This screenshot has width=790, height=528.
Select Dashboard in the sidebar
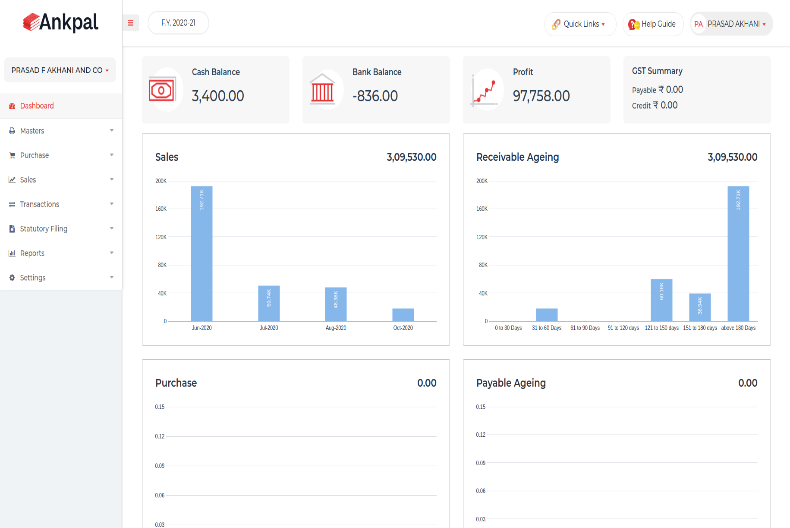pyautogui.click(x=37, y=106)
